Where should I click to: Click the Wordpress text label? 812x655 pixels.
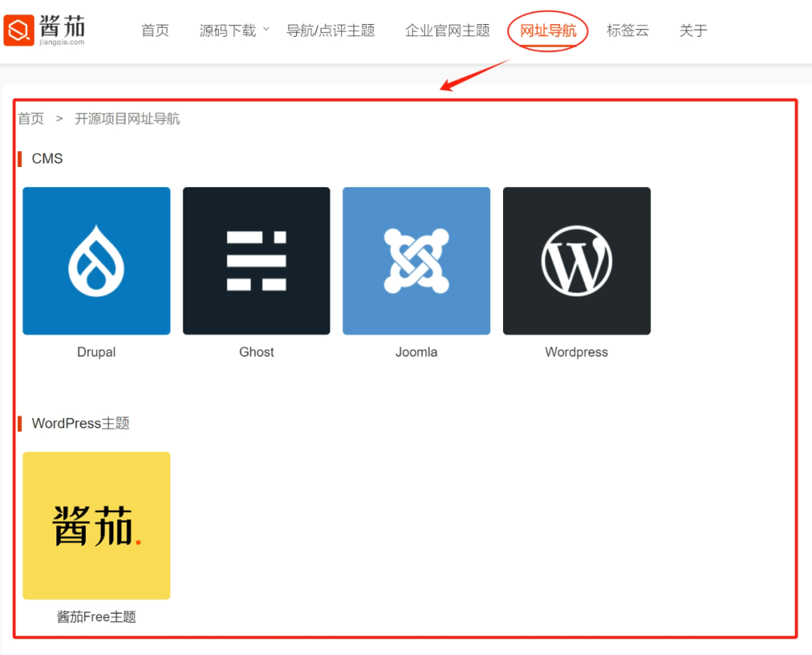[577, 352]
